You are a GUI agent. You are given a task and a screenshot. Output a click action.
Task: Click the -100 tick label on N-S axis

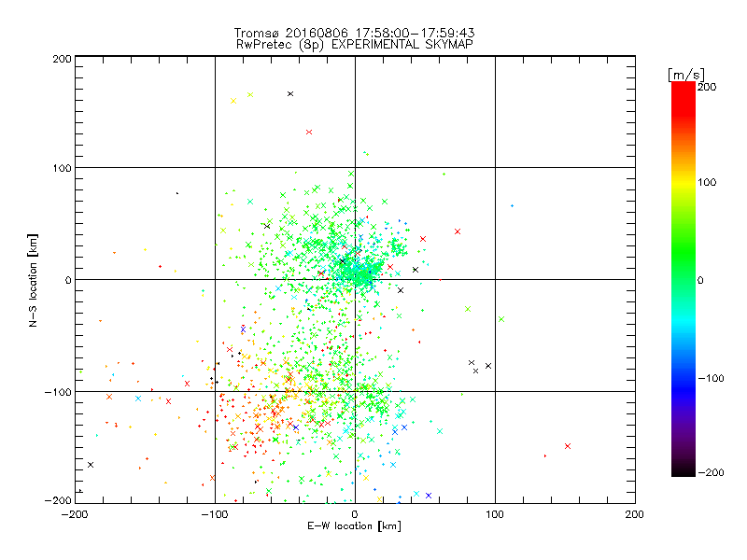click(58, 392)
